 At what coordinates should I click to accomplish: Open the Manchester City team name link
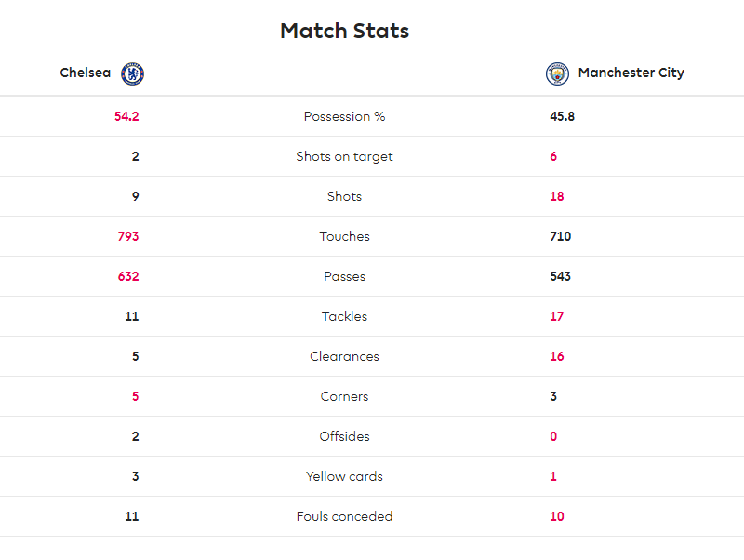631,73
